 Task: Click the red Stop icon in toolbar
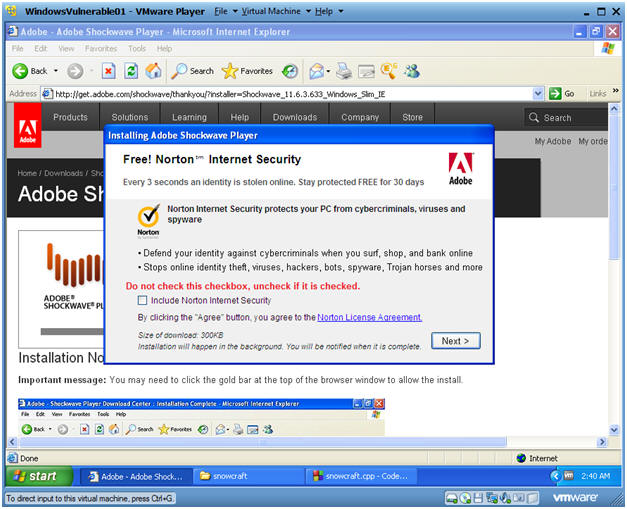[108, 71]
